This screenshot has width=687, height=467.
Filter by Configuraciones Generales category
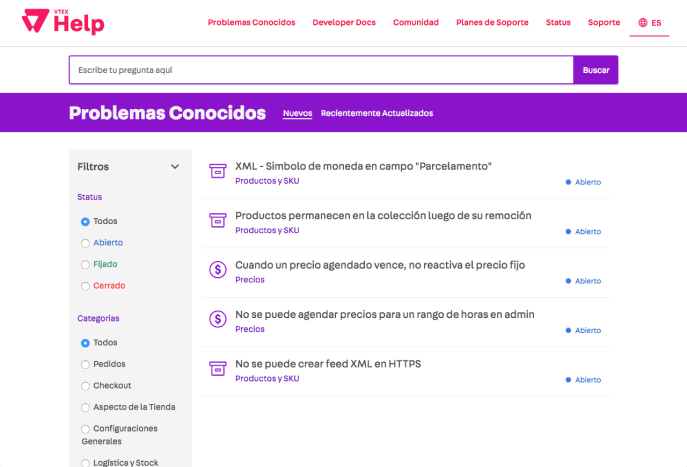coord(85,429)
